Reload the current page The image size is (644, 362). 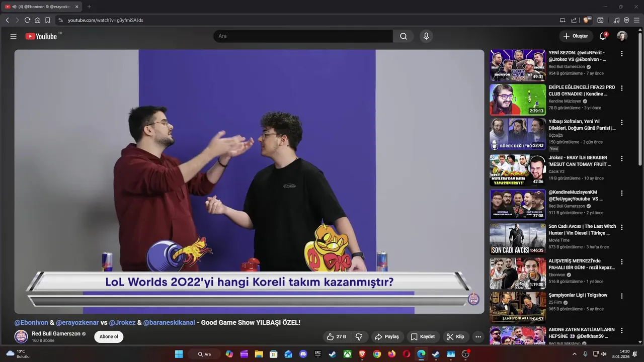tap(27, 20)
